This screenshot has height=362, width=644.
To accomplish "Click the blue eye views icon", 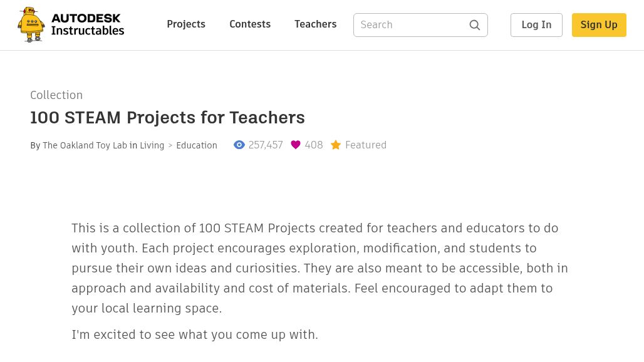I will 239,145.
